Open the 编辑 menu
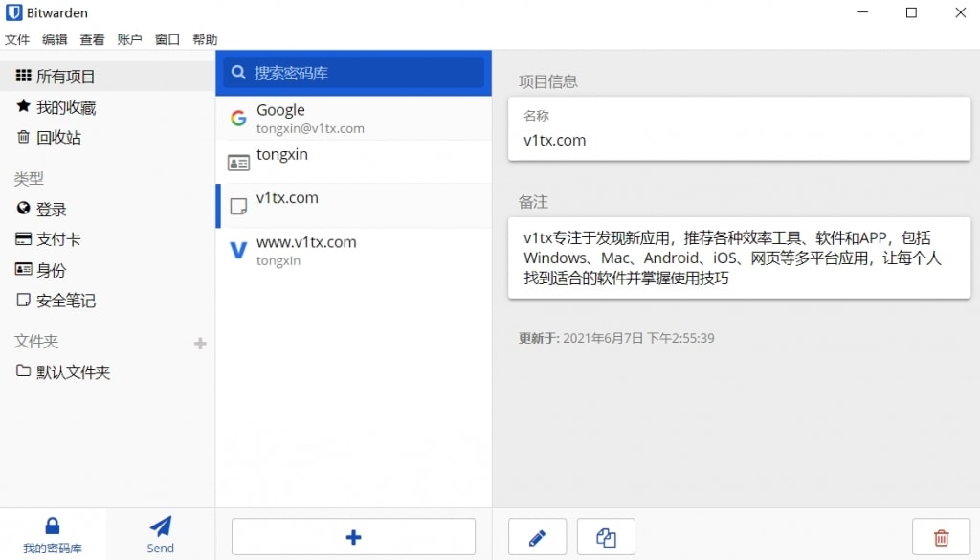This screenshot has width=980, height=560. (55, 40)
